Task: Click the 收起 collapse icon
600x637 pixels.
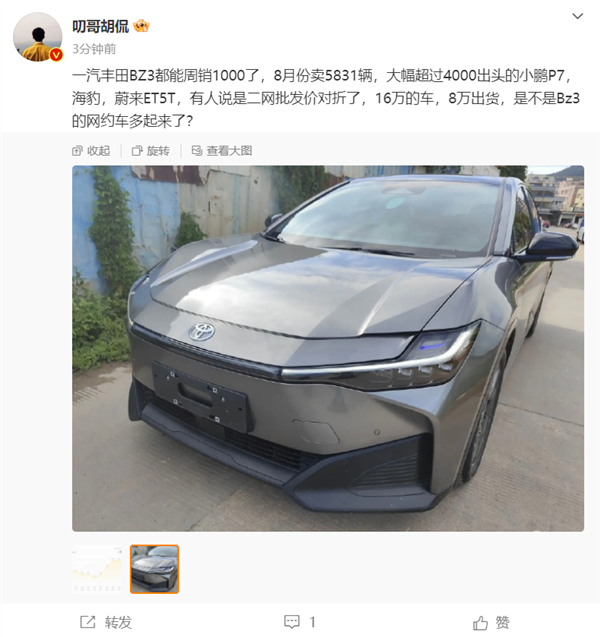Action: click(77, 151)
